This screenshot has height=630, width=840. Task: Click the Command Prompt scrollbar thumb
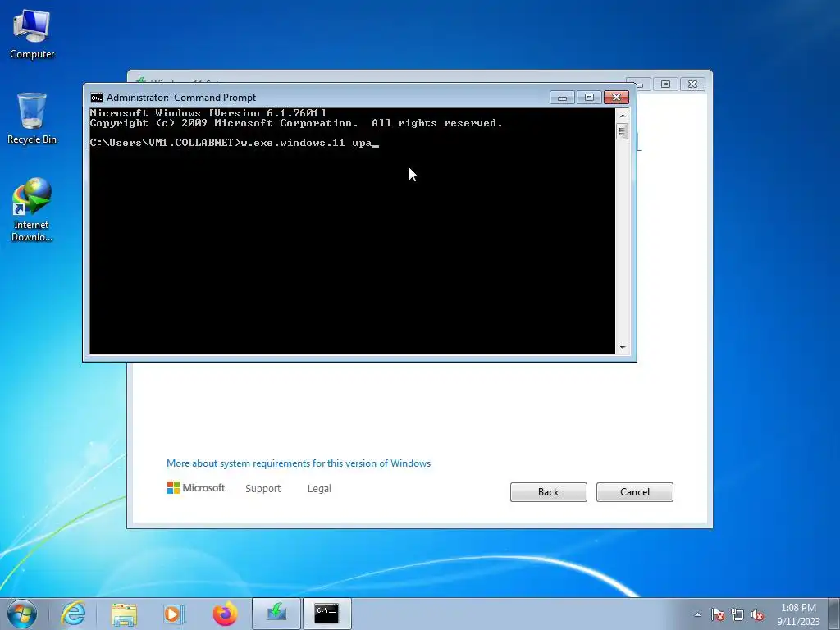coord(623,131)
